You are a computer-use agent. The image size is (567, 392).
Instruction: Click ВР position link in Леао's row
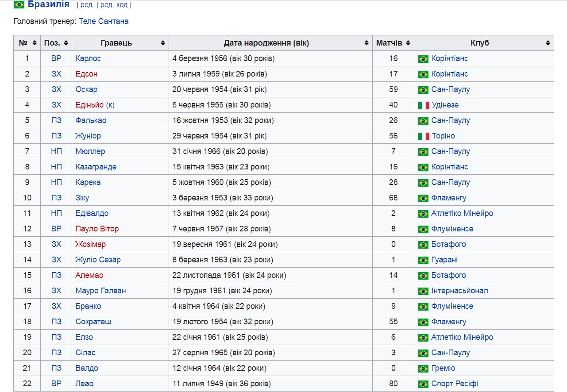click(x=56, y=384)
